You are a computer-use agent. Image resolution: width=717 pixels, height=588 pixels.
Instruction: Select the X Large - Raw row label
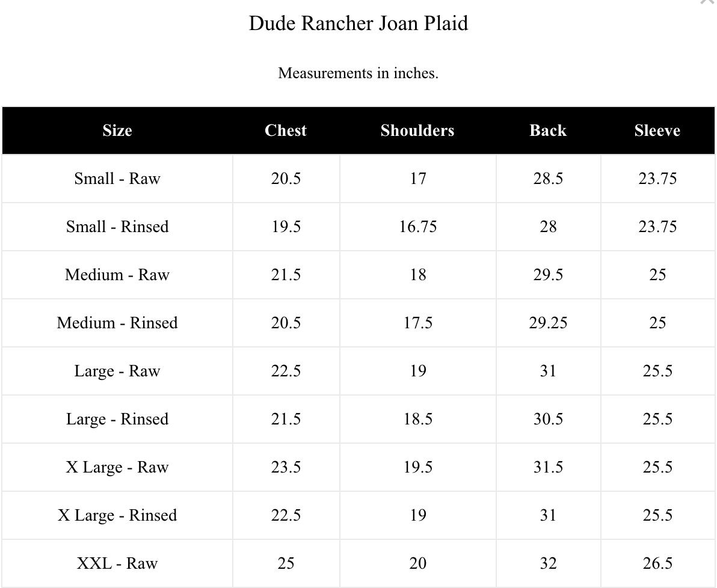tap(117, 467)
